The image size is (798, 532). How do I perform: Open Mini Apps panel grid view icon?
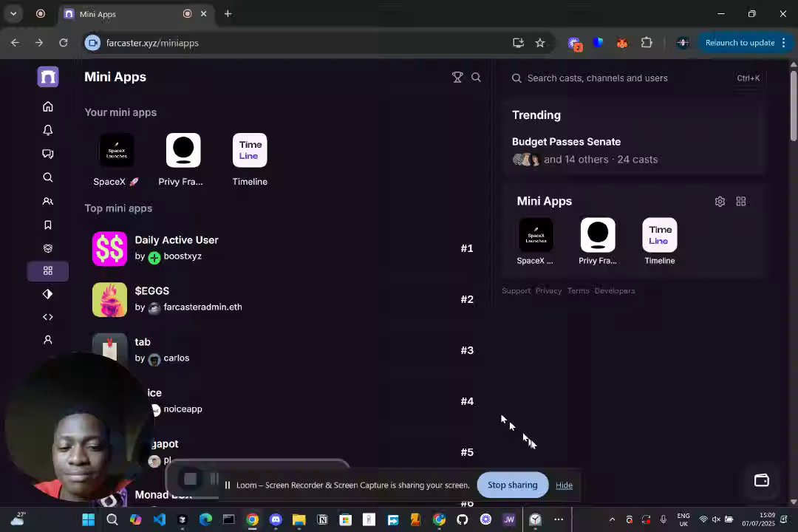point(741,202)
